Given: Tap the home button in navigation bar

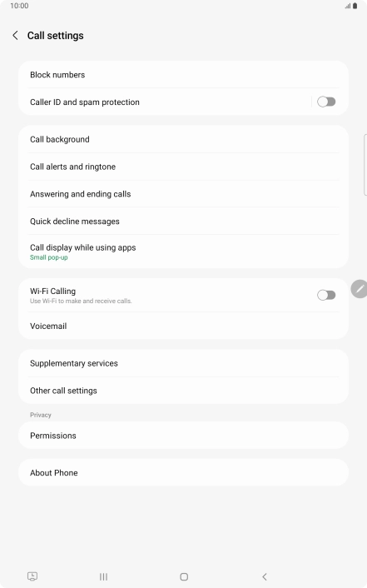Looking at the screenshot, I should [184, 576].
